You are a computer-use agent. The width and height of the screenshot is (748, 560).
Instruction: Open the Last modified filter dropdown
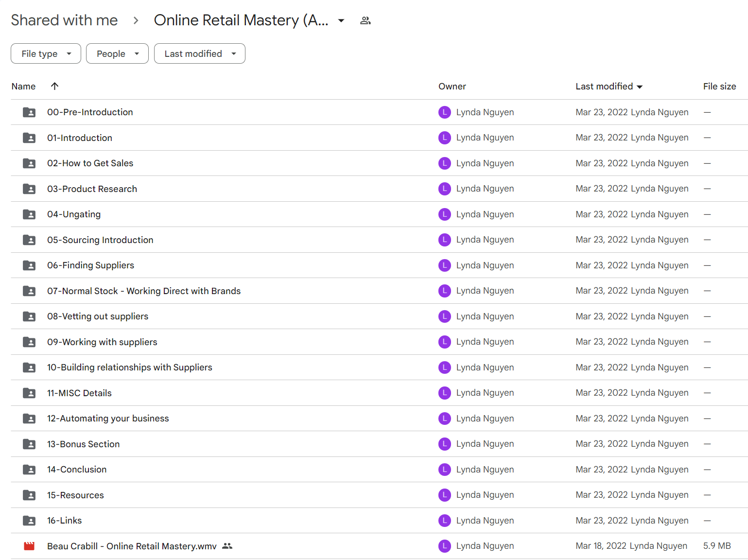pos(200,53)
